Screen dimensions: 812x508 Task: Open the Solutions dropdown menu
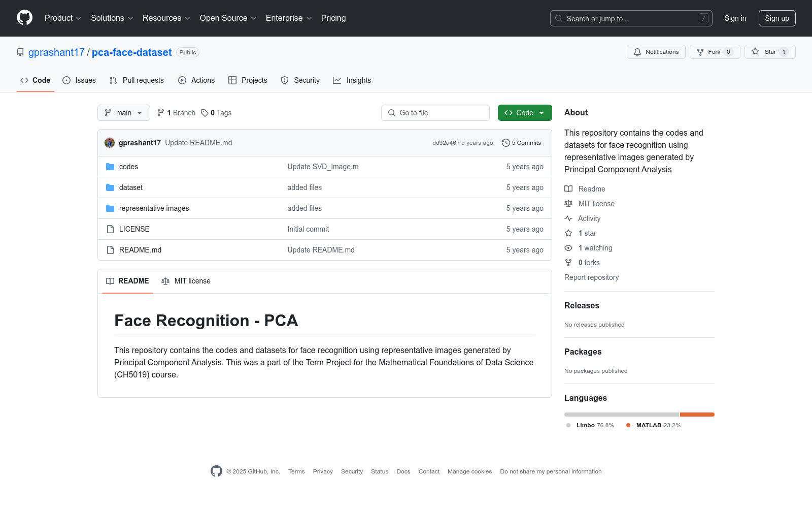pos(112,18)
